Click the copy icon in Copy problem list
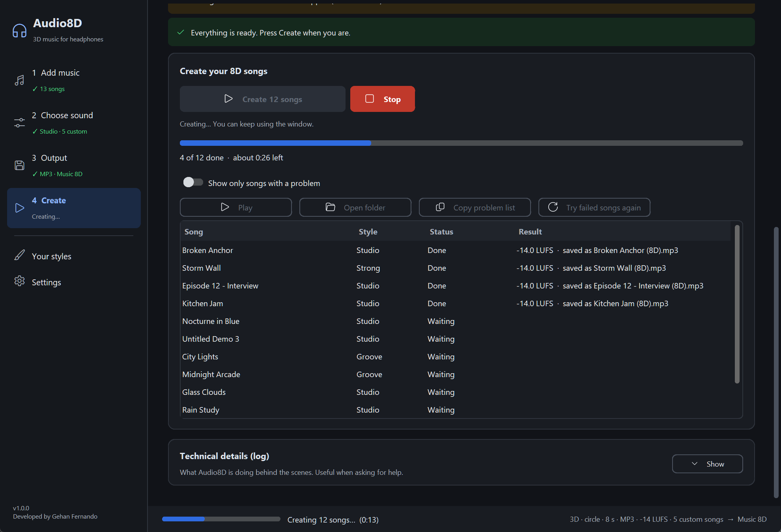 pos(440,207)
